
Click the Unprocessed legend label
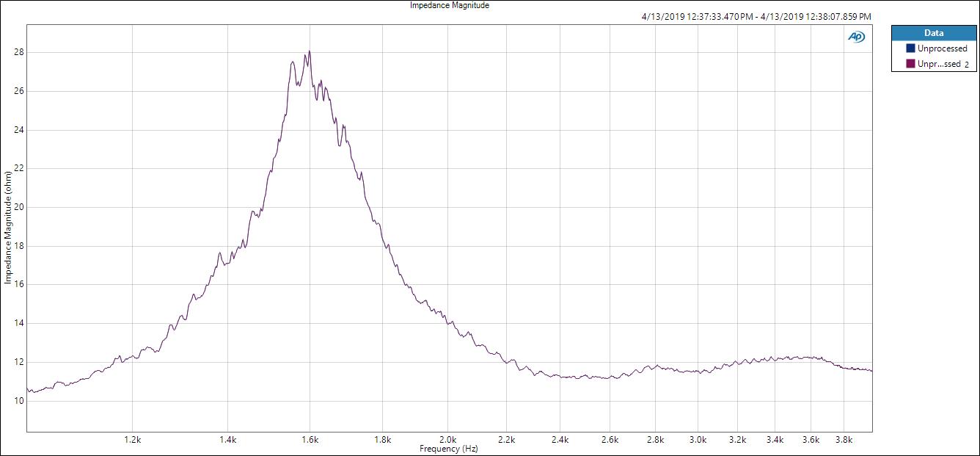942,48
